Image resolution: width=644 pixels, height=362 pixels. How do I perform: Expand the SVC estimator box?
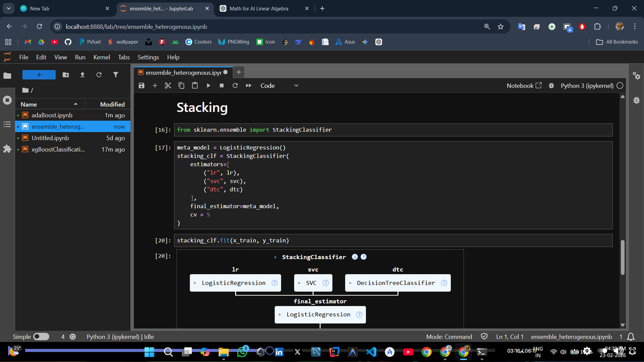coord(312,283)
